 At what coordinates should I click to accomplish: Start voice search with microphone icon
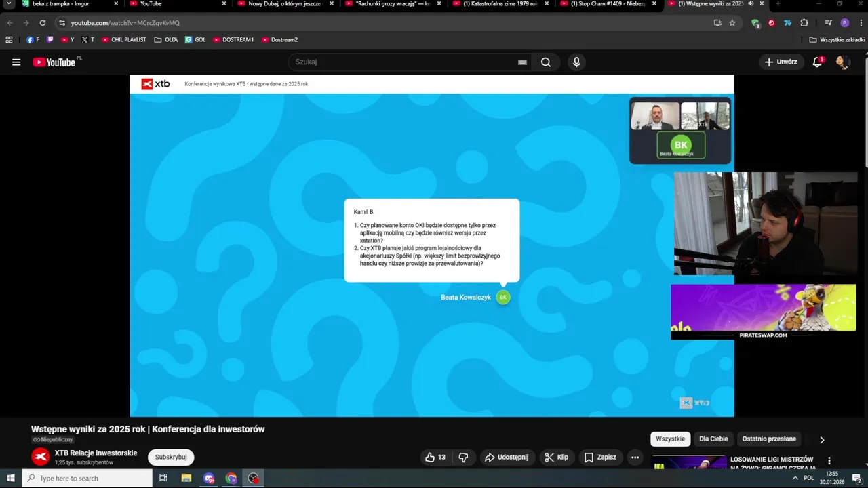pos(576,62)
